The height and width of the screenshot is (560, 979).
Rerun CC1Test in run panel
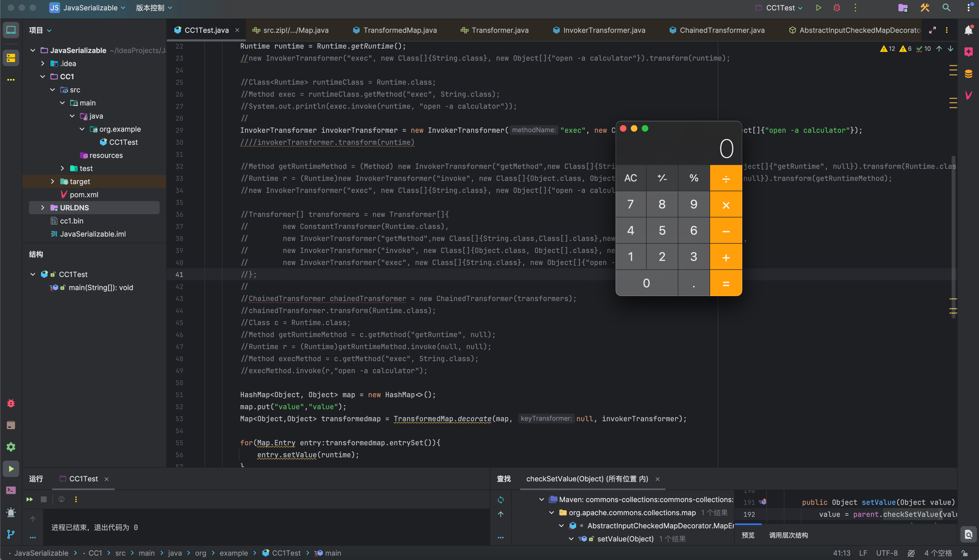click(29, 500)
